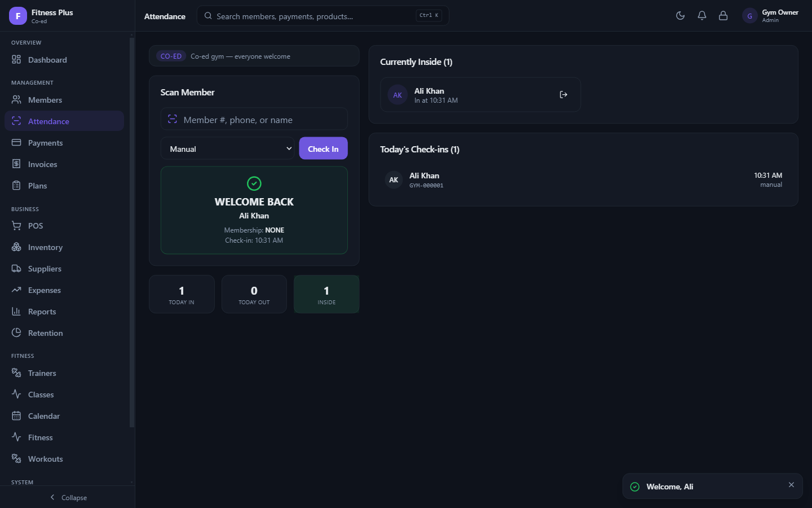The width and height of the screenshot is (812, 508).
Task: Click the search magnifier icon
Action: 208,16
